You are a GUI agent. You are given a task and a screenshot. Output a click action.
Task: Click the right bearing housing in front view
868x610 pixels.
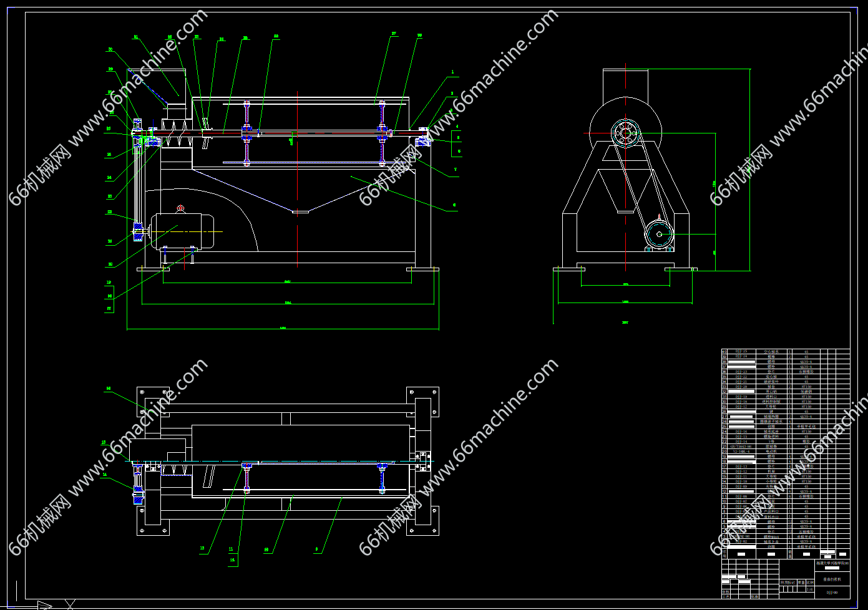coord(424,142)
